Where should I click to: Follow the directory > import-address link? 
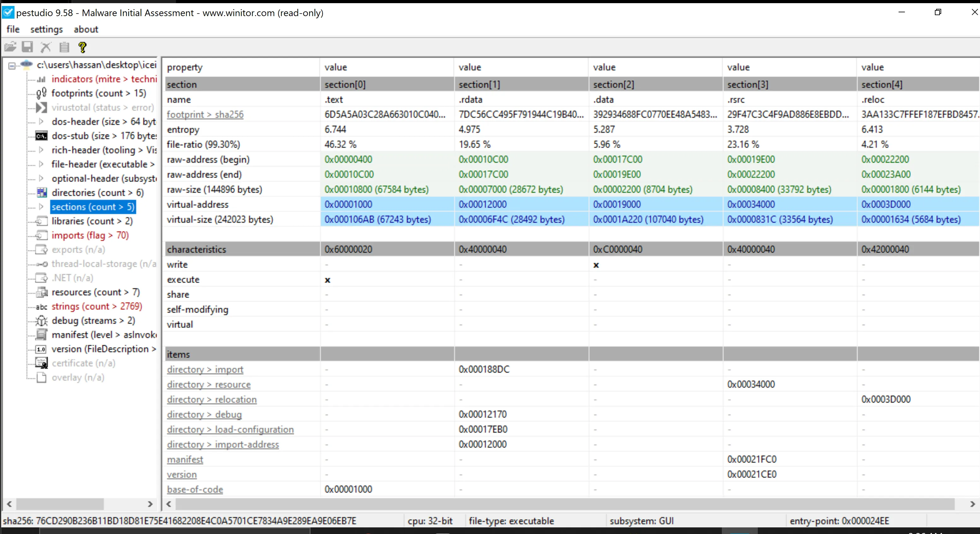click(223, 444)
